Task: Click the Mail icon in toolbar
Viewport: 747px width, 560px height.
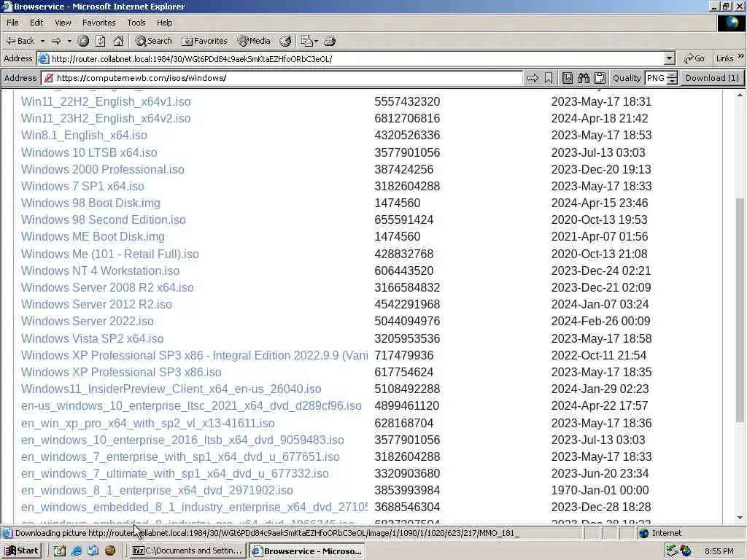Action: (x=306, y=41)
